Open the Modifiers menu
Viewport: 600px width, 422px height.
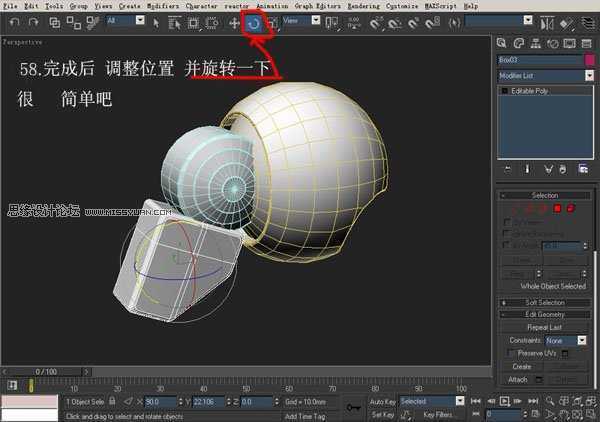[163, 6]
